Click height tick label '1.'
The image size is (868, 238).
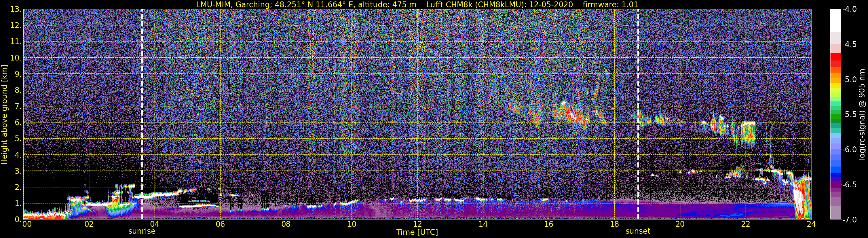point(18,204)
